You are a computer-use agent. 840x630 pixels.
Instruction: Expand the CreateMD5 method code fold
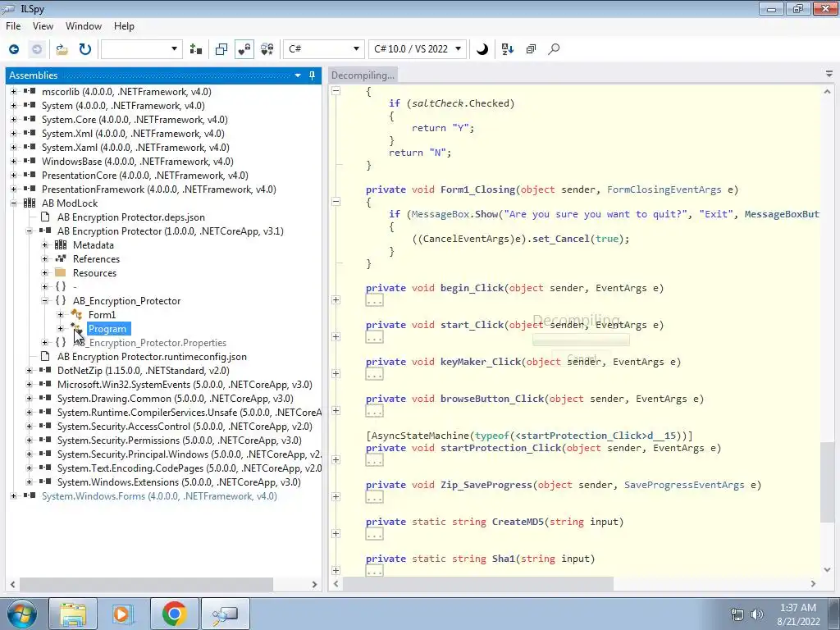336,533
